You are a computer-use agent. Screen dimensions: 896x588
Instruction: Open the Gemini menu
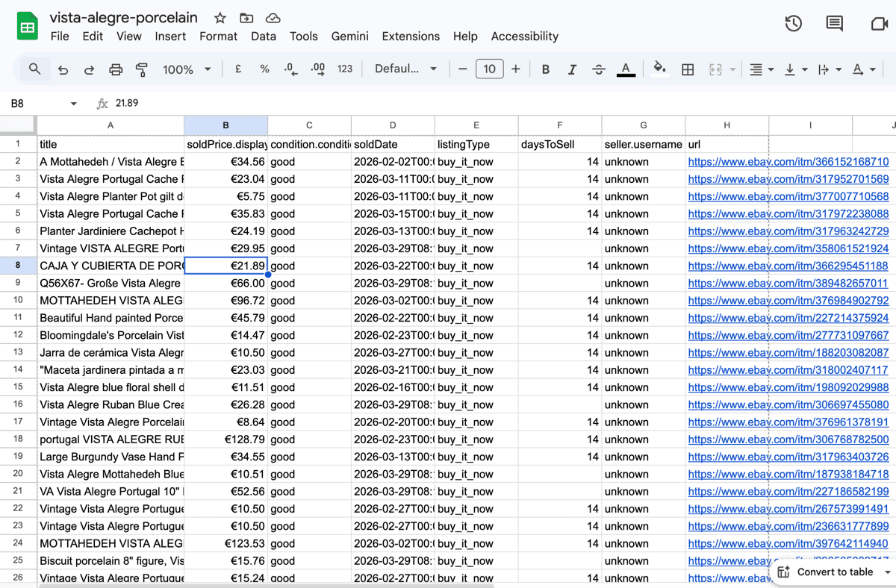click(x=350, y=36)
